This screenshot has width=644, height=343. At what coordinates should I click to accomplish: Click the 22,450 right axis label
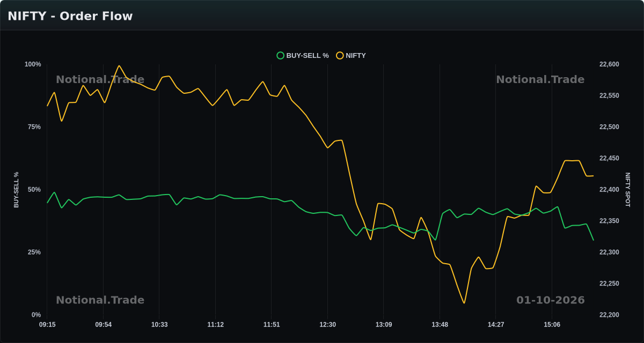click(609, 159)
